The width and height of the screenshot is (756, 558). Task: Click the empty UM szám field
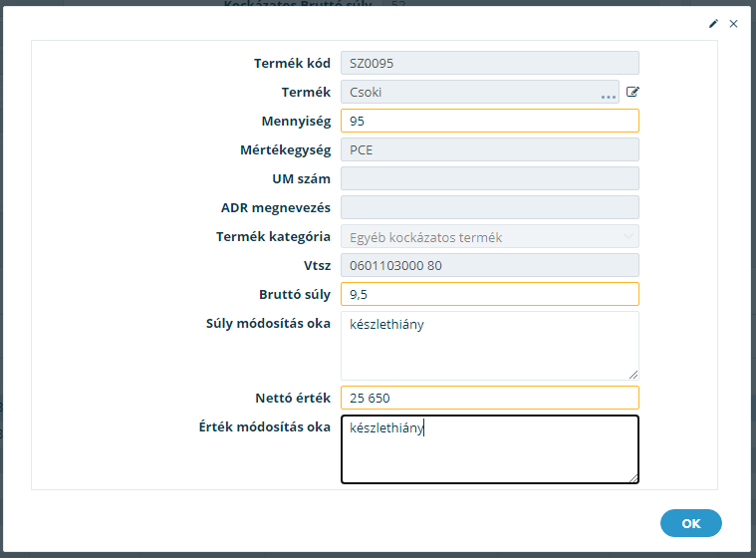click(x=490, y=178)
